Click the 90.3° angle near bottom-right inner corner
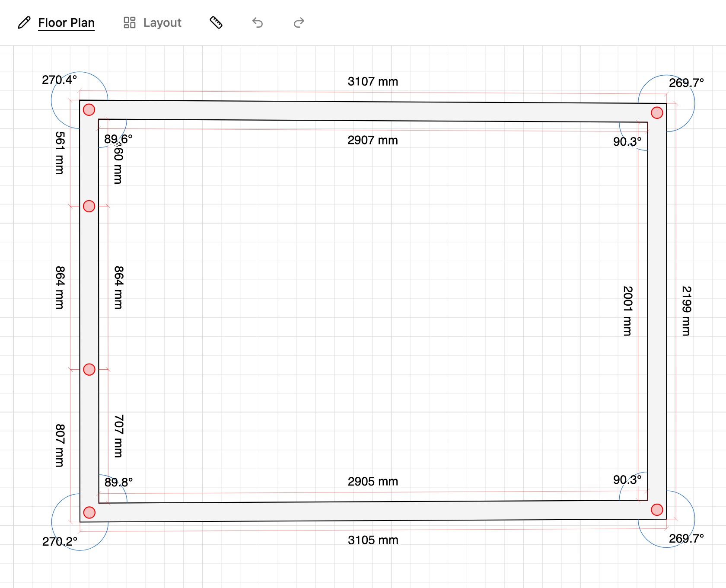 tap(627, 480)
